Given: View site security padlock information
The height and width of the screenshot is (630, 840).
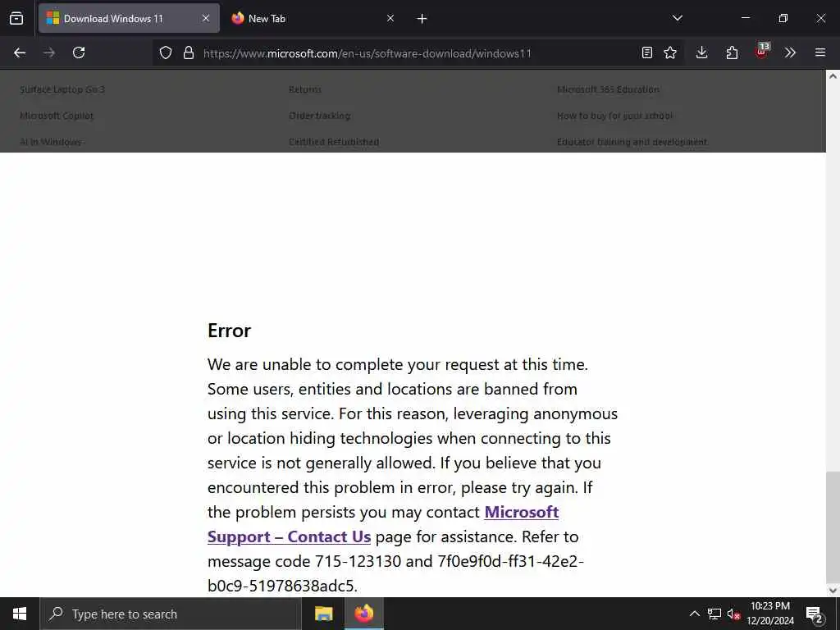Looking at the screenshot, I should tap(189, 52).
